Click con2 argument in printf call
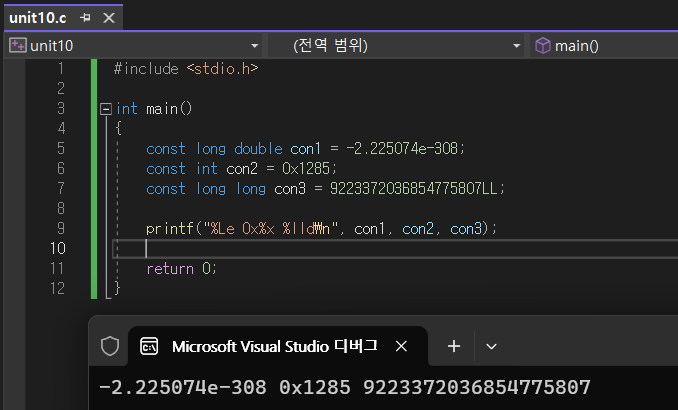 418,228
